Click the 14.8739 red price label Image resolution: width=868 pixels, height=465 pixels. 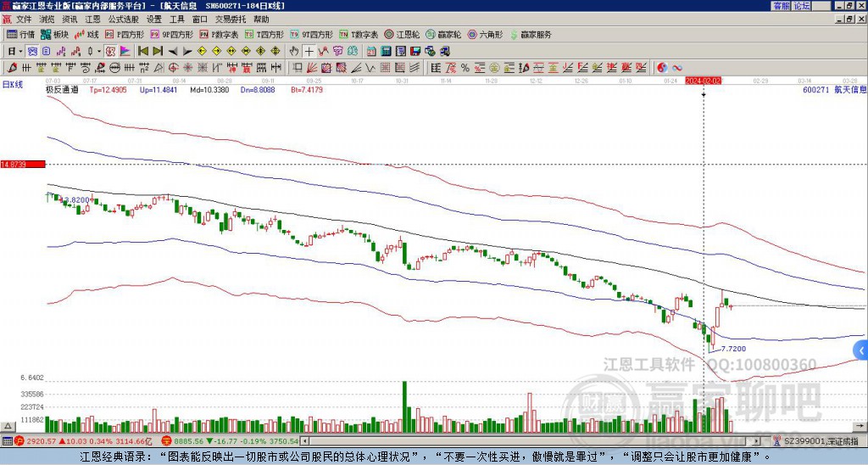pos(23,165)
